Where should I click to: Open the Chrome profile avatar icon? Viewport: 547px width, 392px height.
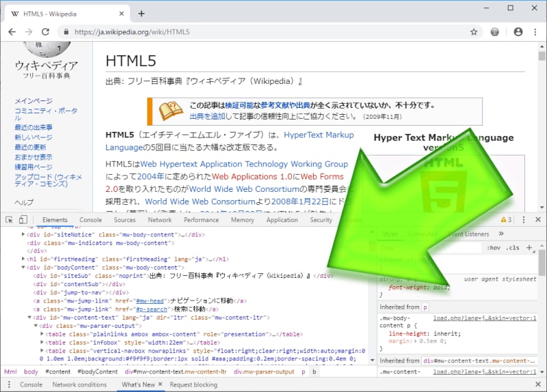pos(518,32)
